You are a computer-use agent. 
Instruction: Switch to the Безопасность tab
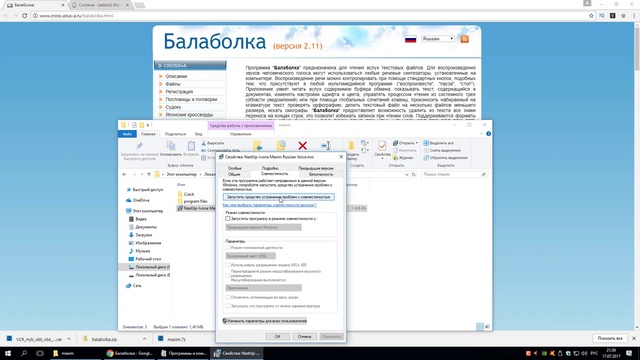pyautogui.click(x=321, y=174)
